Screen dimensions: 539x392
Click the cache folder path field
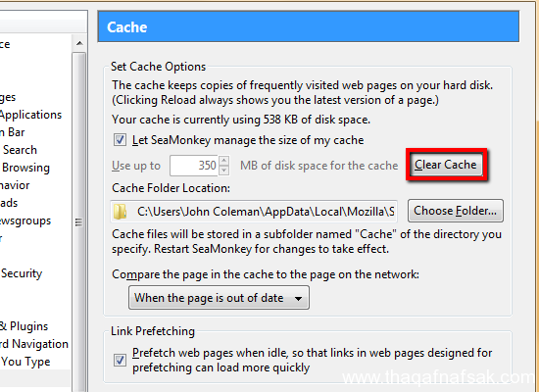[254, 211]
